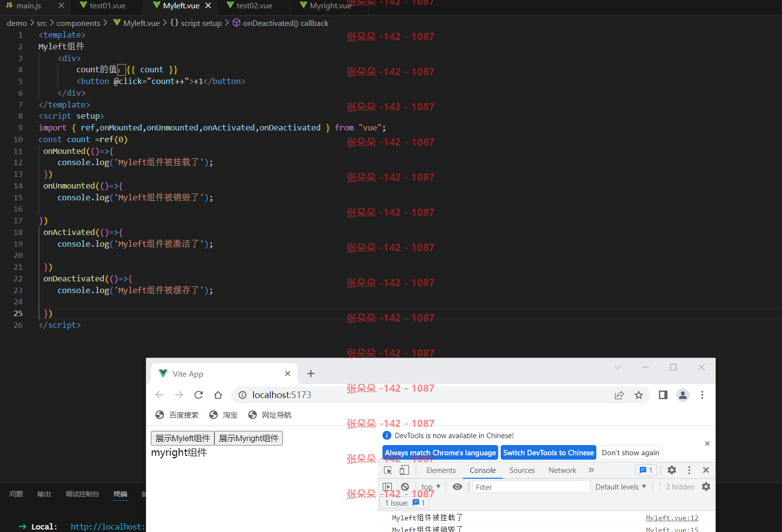Select components in breadcrumb path

(78, 23)
